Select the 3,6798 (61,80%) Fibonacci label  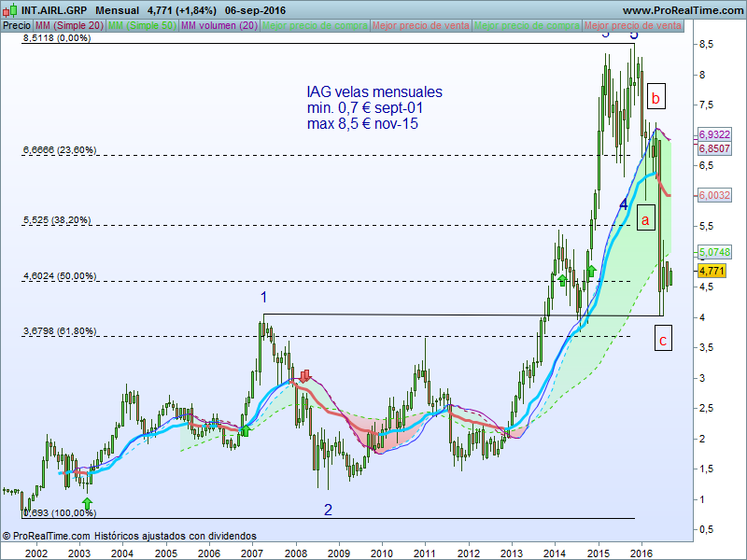coord(60,330)
